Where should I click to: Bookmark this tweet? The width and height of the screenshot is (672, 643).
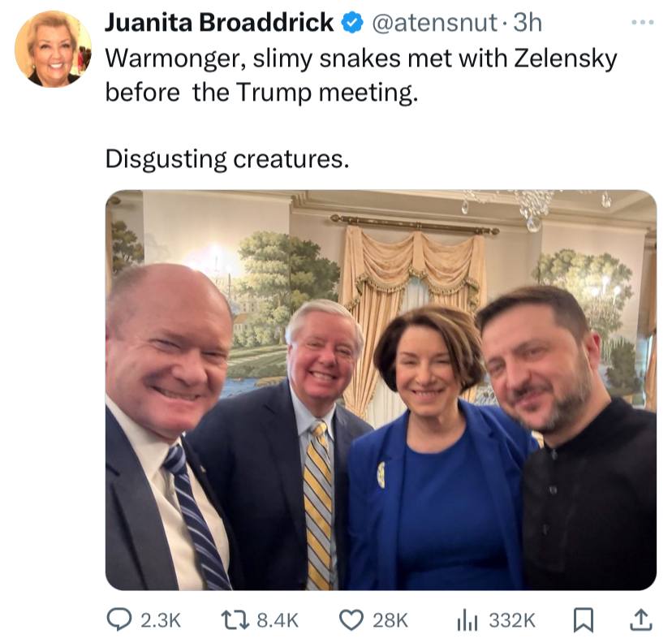pyautogui.click(x=584, y=620)
